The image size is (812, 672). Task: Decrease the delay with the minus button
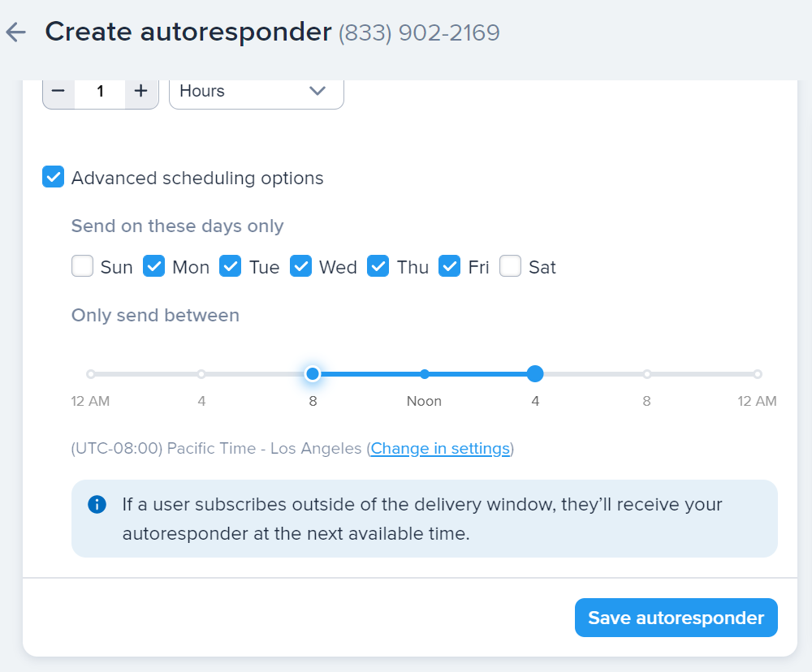(58, 91)
